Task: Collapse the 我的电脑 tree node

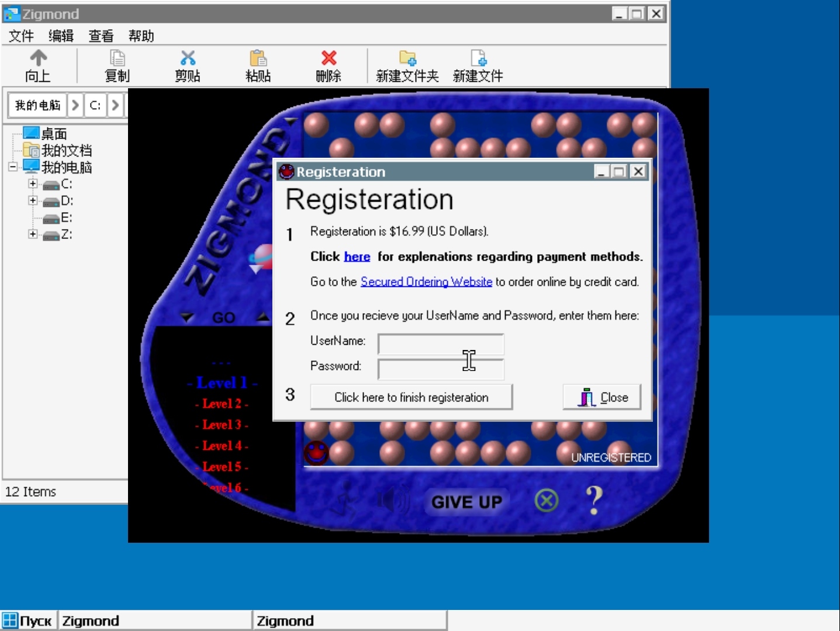Action: 13,167
